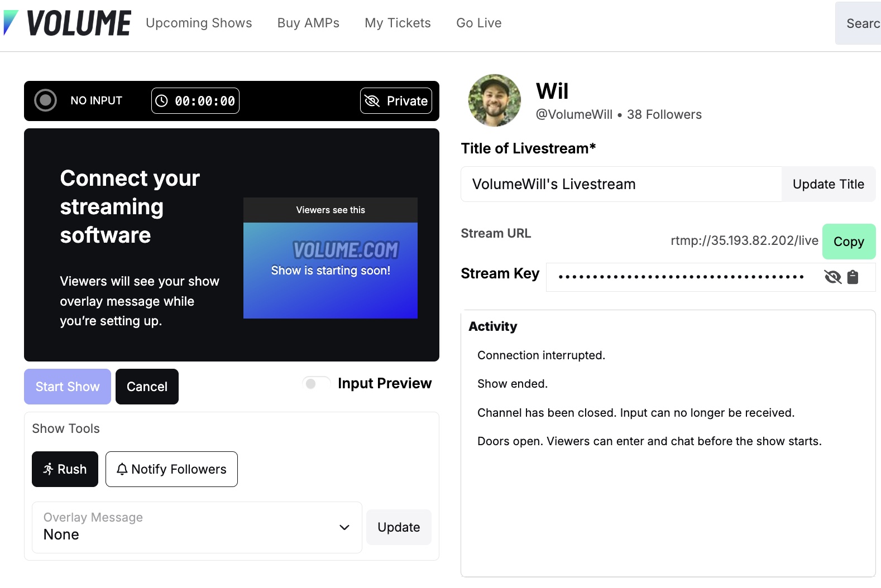
Task: Click the Start Show button
Action: pyautogui.click(x=68, y=387)
